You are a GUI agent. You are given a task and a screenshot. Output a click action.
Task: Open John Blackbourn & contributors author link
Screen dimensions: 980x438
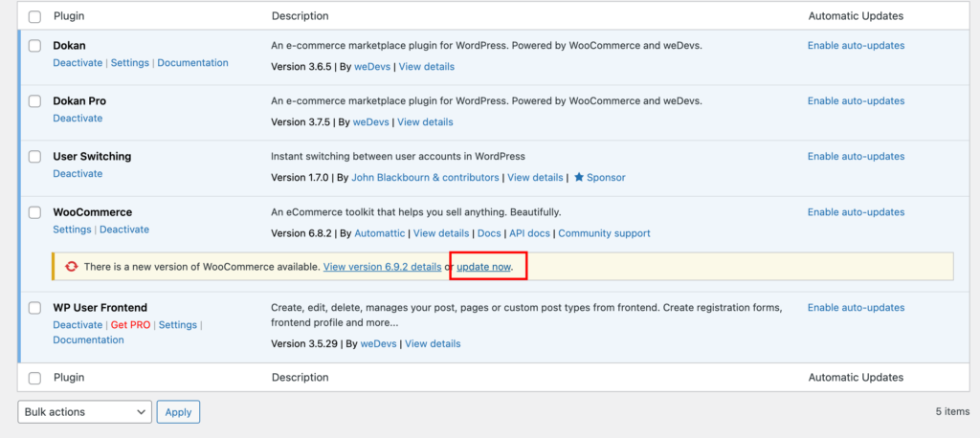pyautogui.click(x=425, y=178)
